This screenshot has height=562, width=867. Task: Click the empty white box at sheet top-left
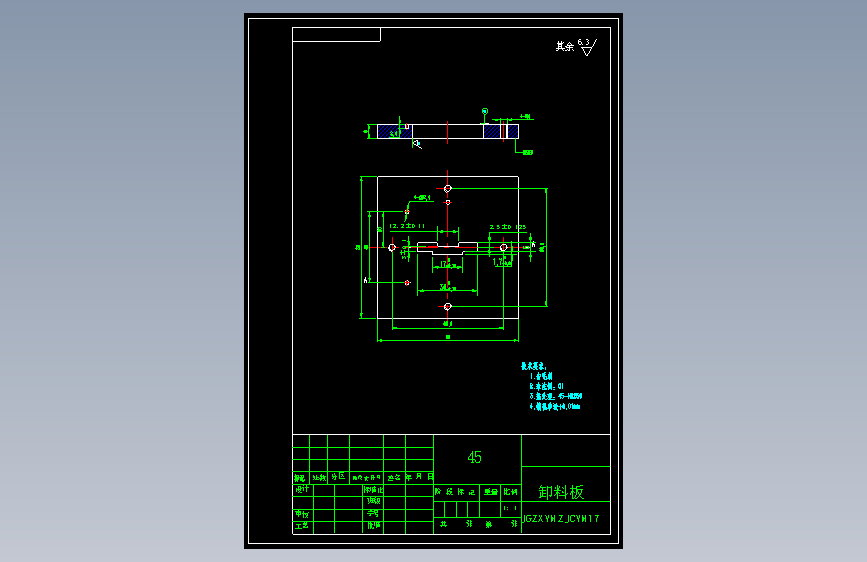(336, 34)
